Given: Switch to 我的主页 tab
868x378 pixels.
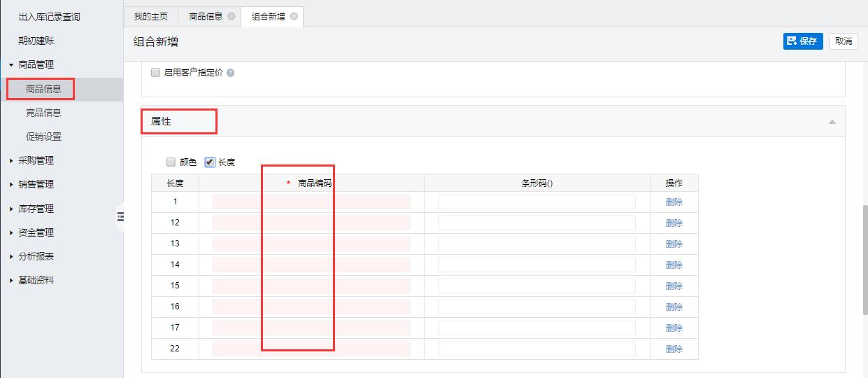Looking at the screenshot, I should pos(150,16).
